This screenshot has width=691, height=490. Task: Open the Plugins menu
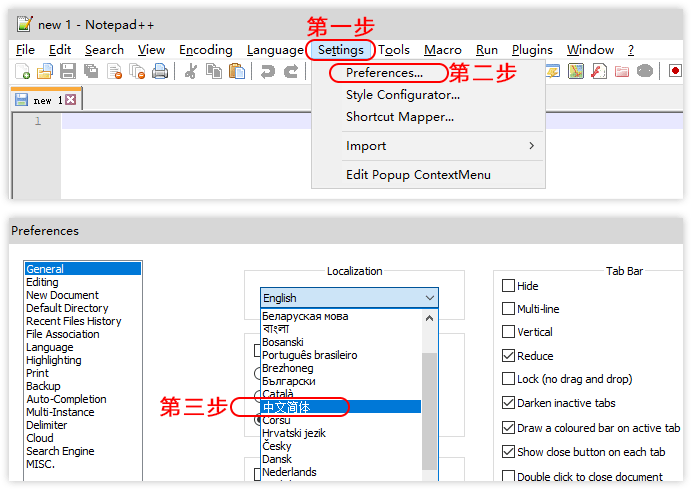(532, 50)
